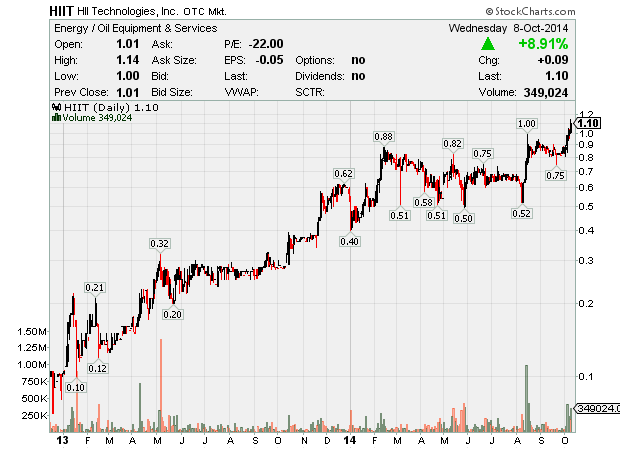Click the Dividends value no

[x=358, y=76]
